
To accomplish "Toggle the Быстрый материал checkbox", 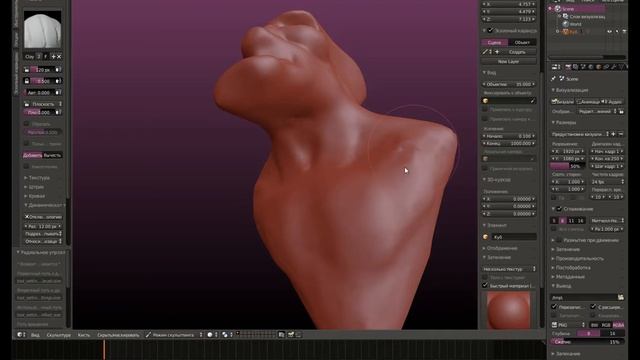I will (485, 286).
